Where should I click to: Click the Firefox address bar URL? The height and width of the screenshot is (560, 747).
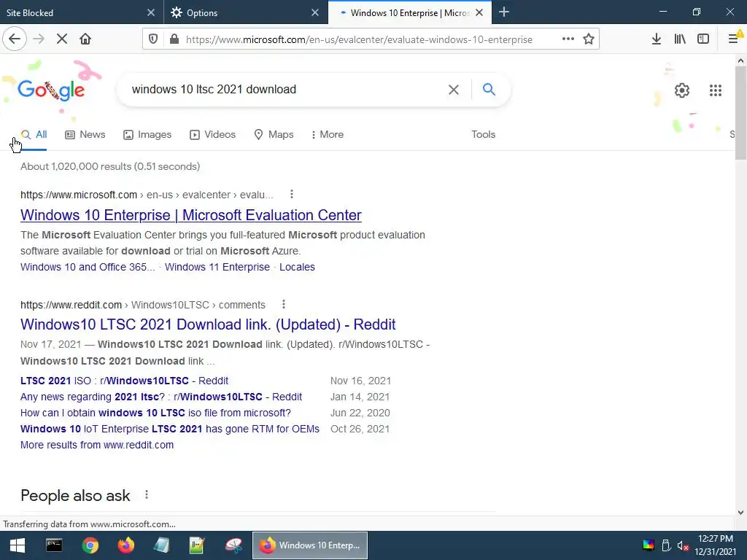[359, 39]
